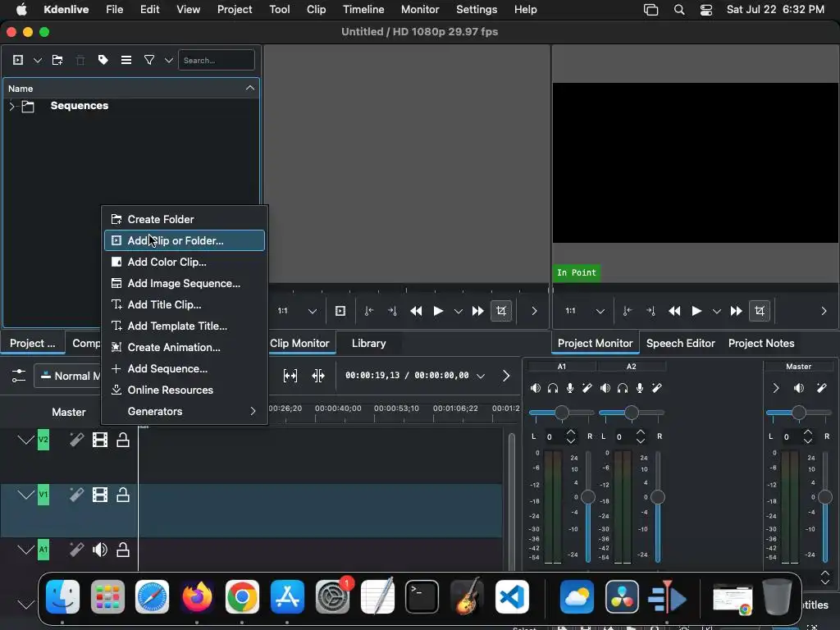840x630 pixels.
Task: Fast forward in the Clip Monitor
Action: [477, 311]
